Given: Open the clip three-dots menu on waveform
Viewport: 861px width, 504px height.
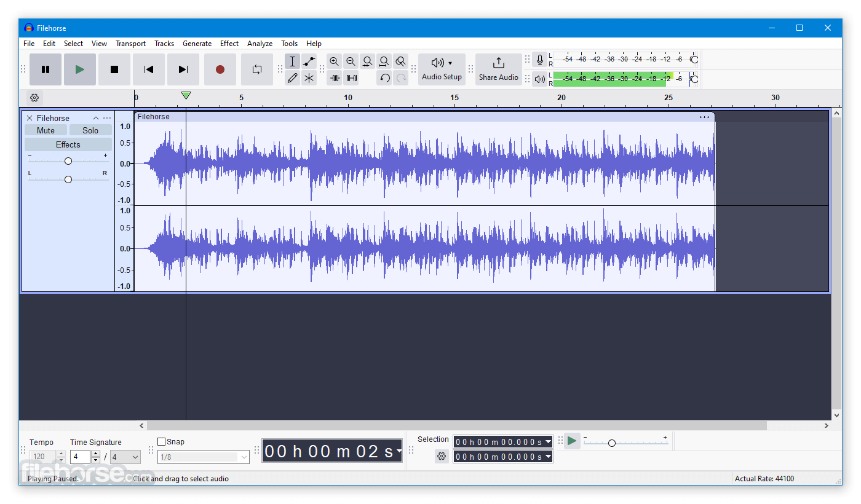Looking at the screenshot, I should pos(704,117).
